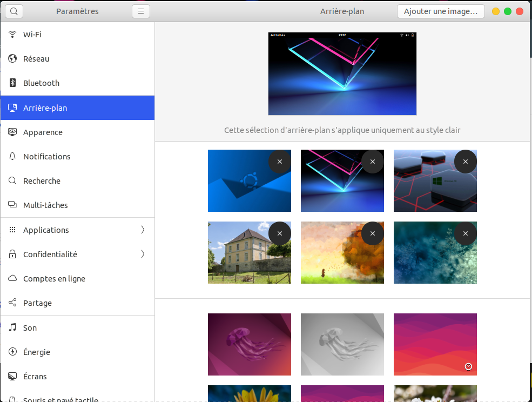
Task: Remove the blue Ubuntu logo wallpaper
Action: 280,162
